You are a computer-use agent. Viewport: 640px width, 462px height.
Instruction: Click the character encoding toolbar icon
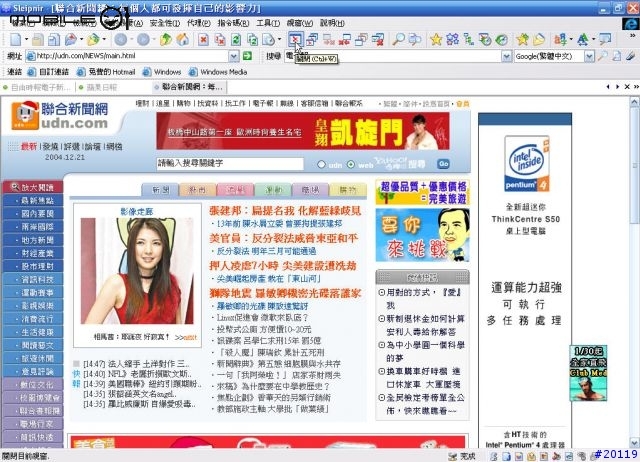pyautogui.click(x=560, y=40)
